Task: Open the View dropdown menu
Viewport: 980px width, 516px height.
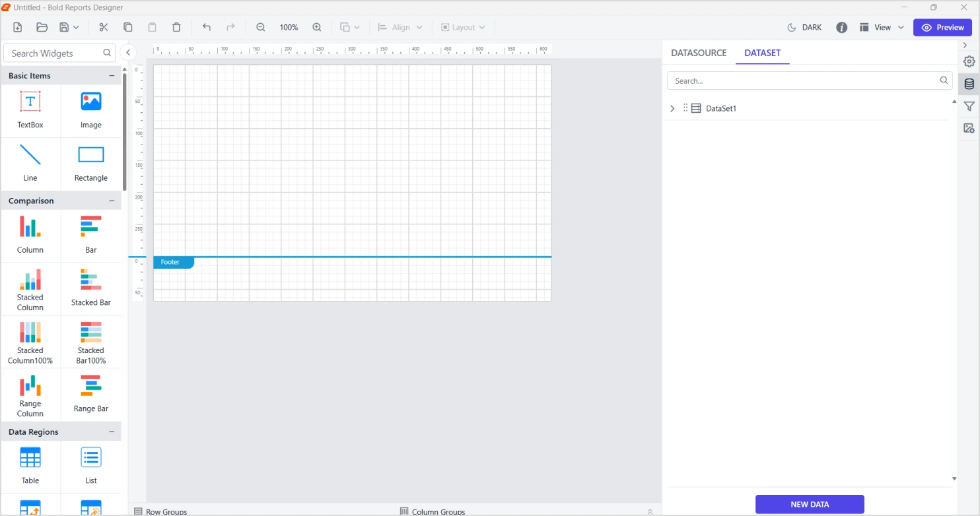Action: tap(882, 27)
